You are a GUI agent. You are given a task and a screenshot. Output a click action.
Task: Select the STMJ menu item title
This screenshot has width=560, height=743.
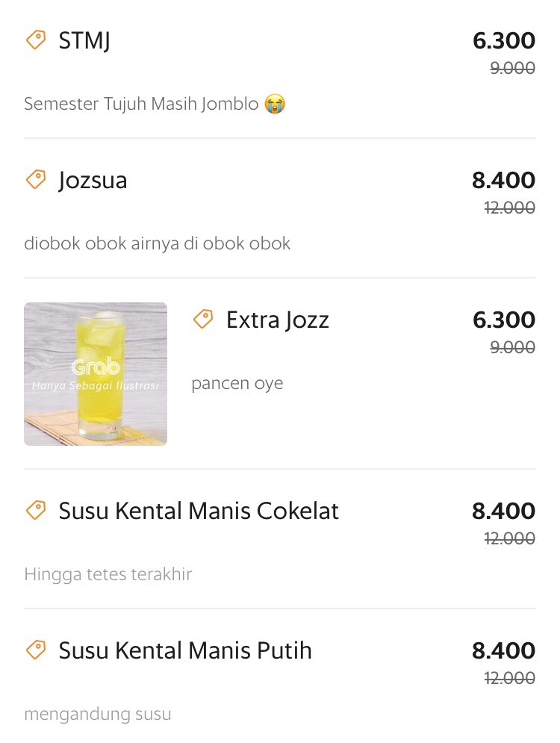pyautogui.click(x=84, y=40)
